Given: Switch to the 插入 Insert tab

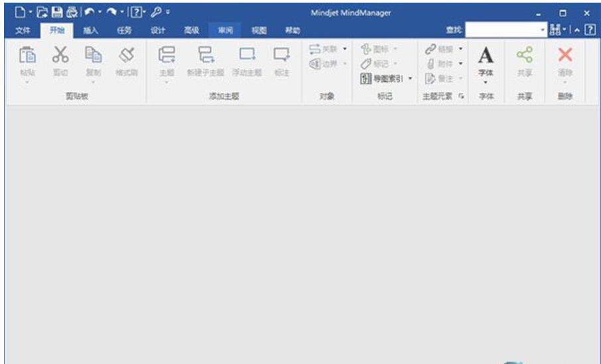Looking at the screenshot, I should [91, 30].
